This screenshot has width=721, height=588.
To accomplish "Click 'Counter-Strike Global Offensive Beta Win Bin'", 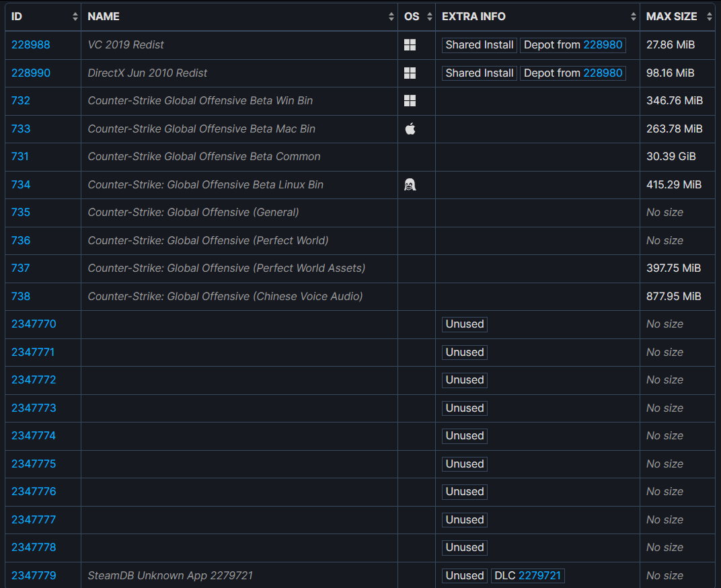I will [200, 100].
